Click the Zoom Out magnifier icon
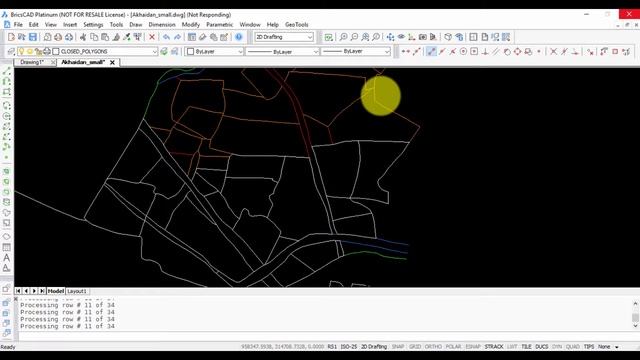This screenshot has width=640, height=360. point(354,37)
